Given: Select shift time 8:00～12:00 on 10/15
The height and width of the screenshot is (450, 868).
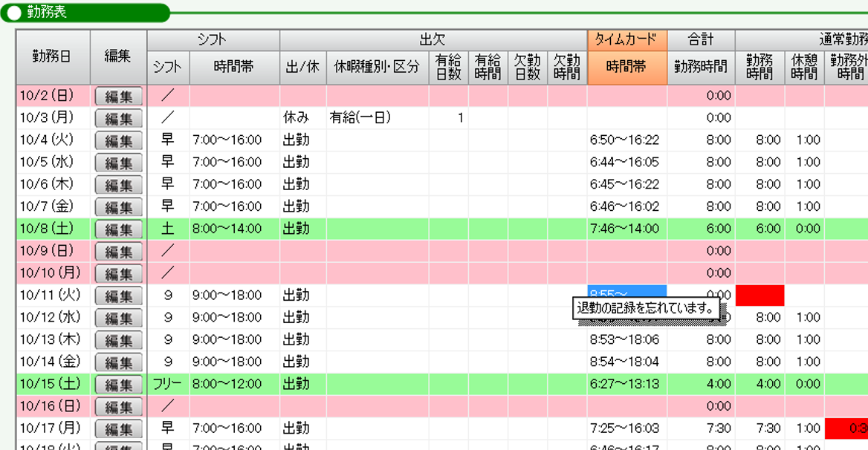Looking at the screenshot, I should tap(234, 384).
